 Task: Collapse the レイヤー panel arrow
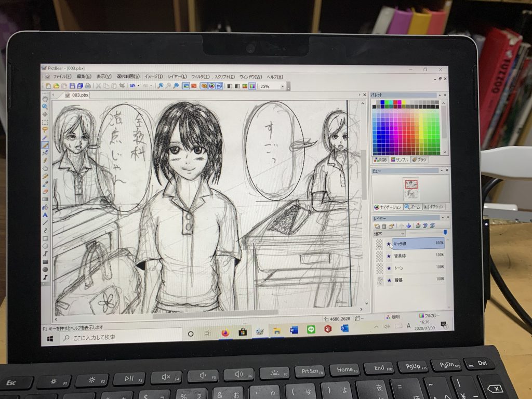(x=443, y=217)
